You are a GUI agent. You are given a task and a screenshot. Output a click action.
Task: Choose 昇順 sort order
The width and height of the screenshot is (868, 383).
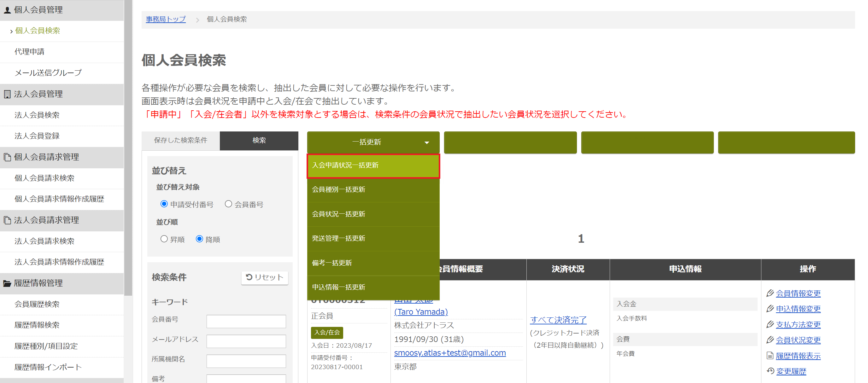coord(164,239)
